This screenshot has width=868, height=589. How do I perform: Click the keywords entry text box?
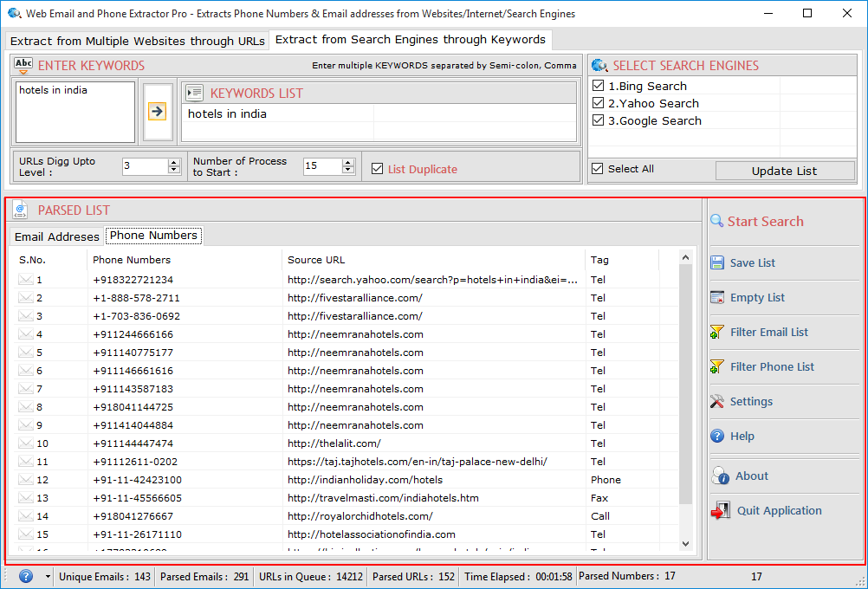pos(75,112)
